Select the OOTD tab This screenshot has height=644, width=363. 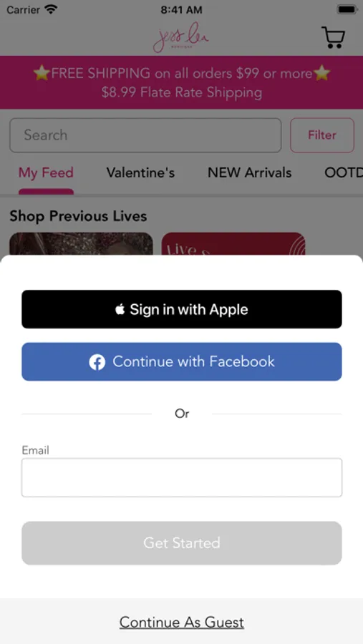(x=344, y=173)
